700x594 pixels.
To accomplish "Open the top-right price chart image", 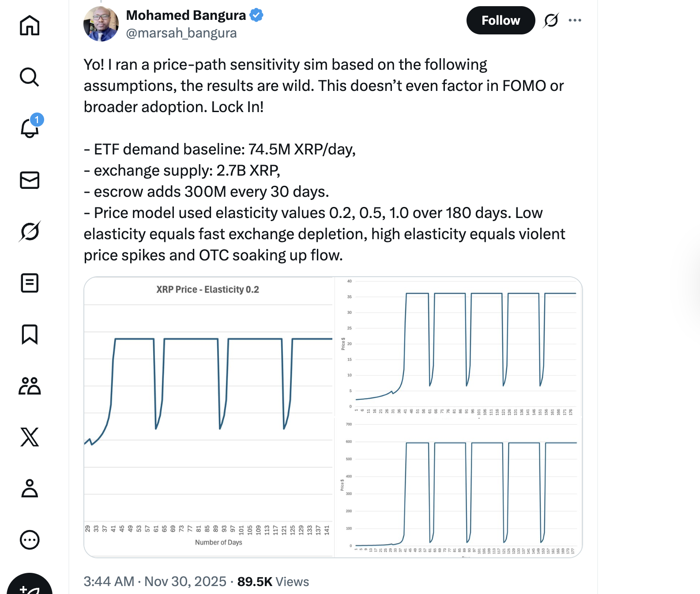I will pyautogui.click(x=458, y=347).
